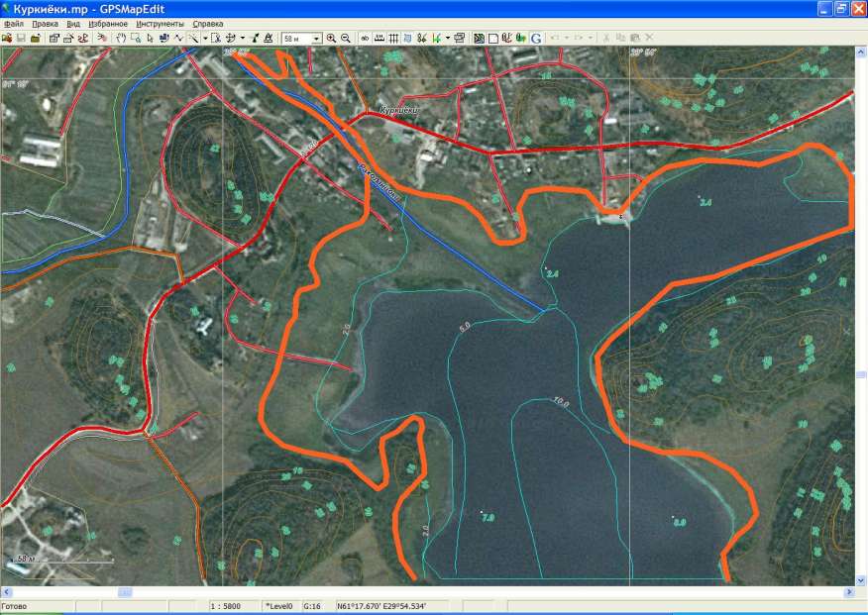The width and height of the screenshot is (868, 615).
Task: Click the Google maps G icon
Action: [x=536, y=38]
